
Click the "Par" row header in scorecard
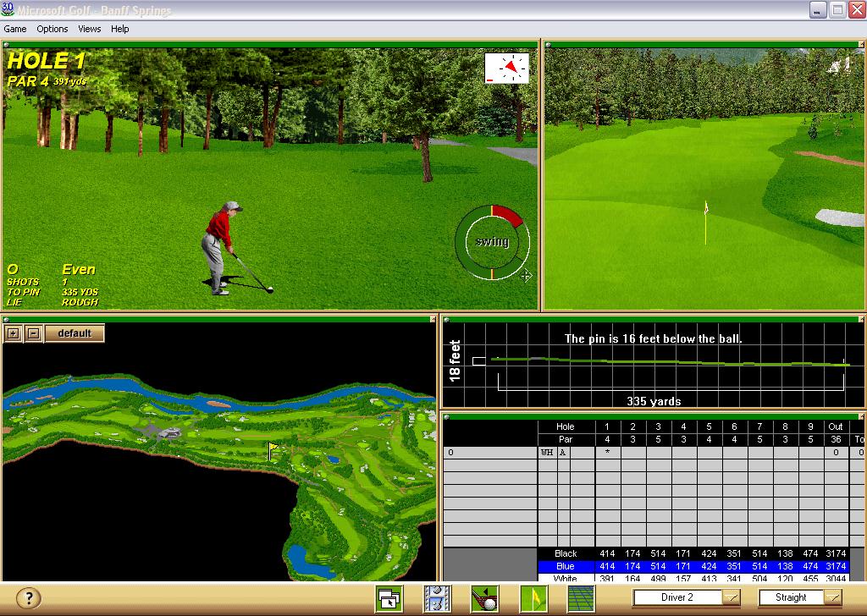tap(565, 439)
